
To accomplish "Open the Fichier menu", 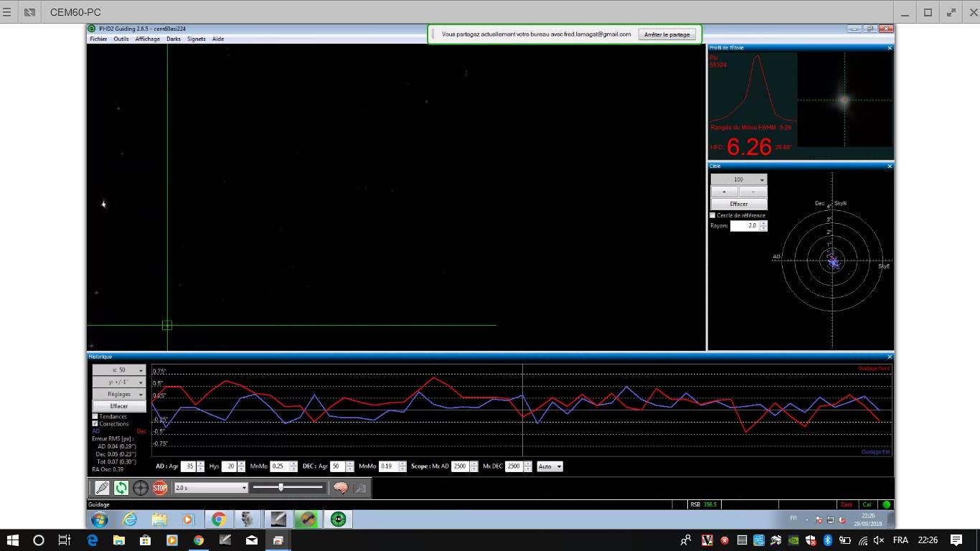I will (x=98, y=39).
